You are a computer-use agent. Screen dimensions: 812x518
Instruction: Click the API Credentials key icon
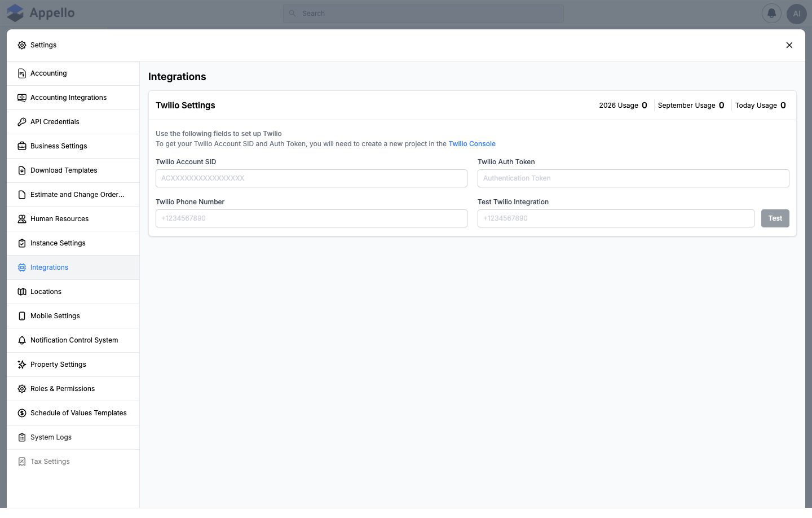[22, 122]
